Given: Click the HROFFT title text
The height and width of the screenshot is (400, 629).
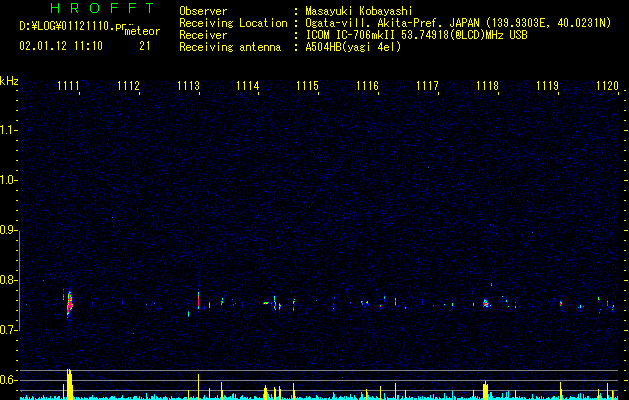Looking at the screenshot, I should tap(102, 8).
